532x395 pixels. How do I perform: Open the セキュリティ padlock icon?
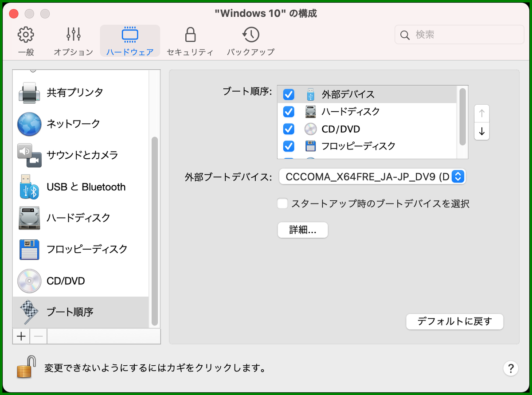coord(190,35)
